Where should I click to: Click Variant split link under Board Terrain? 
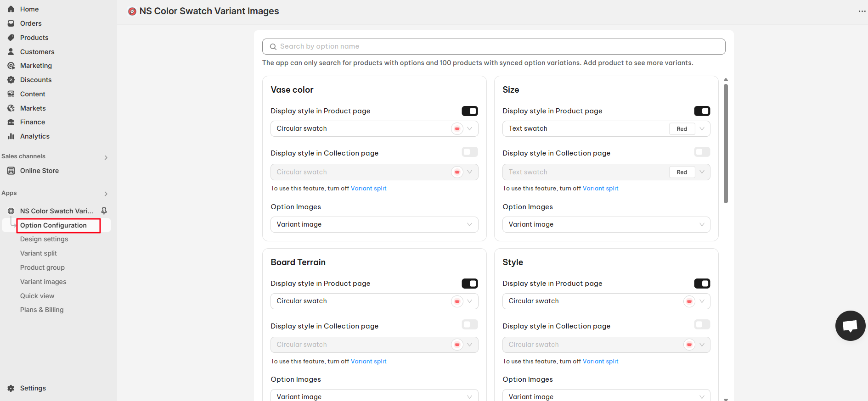(369, 361)
